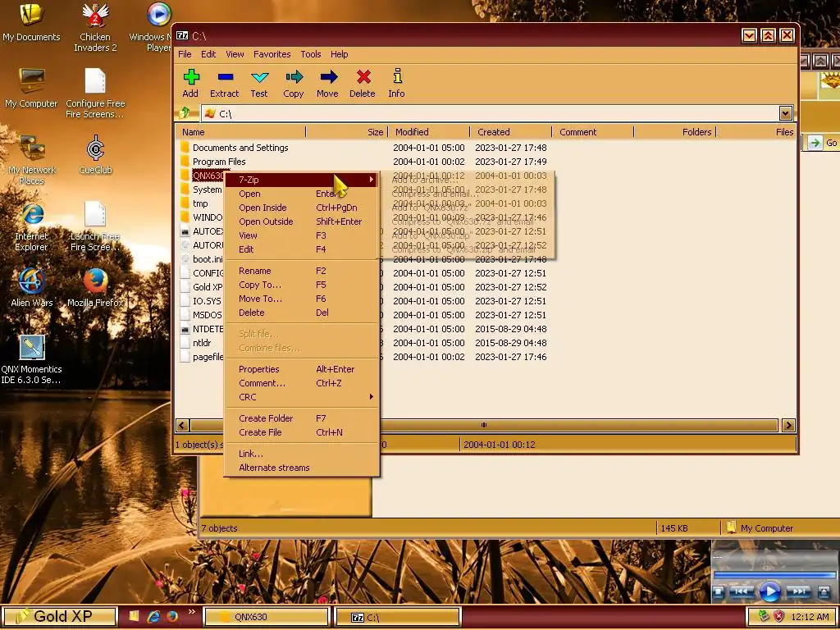Choose Open Outside from context menu
The height and width of the screenshot is (630, 840).
(x=302, y=221)
